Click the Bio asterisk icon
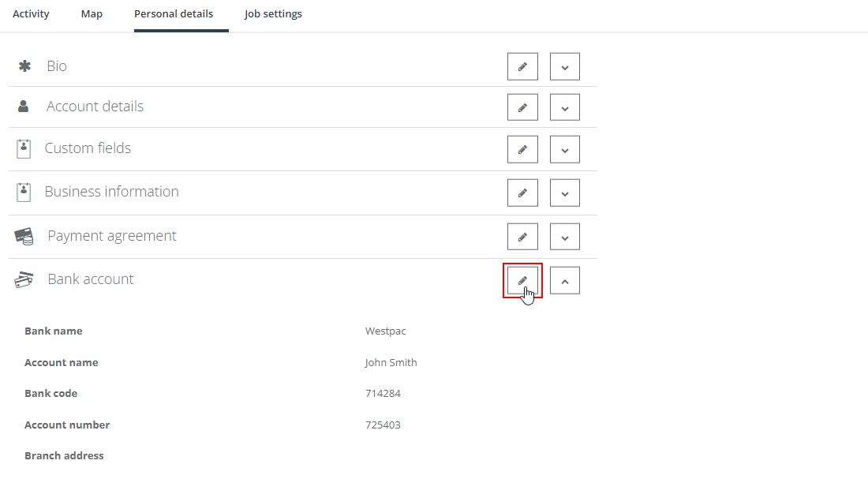This screenshot has width=868, height=479. 25,66
